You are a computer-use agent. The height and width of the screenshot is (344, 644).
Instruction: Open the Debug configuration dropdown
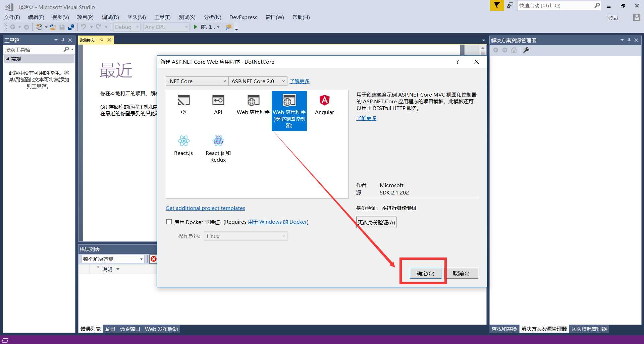(127, 27)
